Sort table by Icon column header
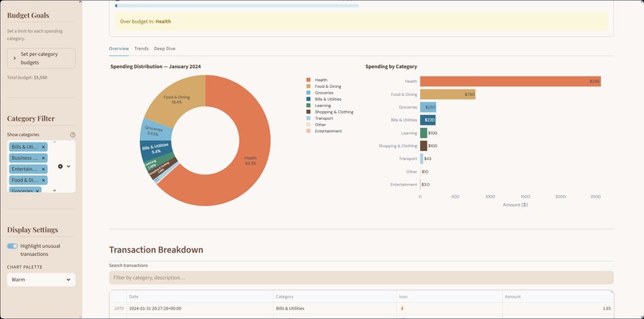 point(449,297)
